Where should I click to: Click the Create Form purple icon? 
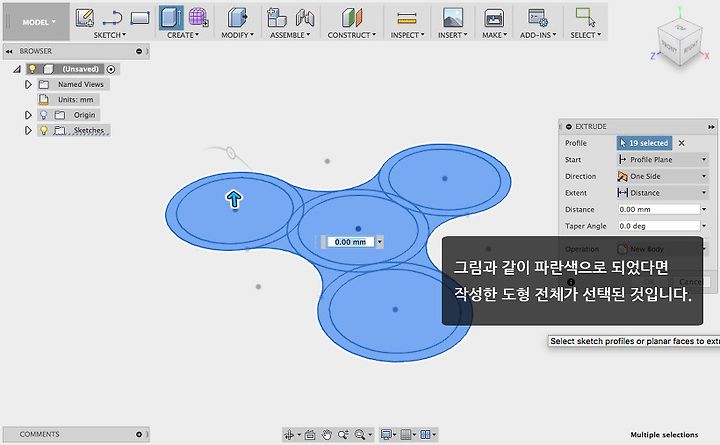(198, 17)
